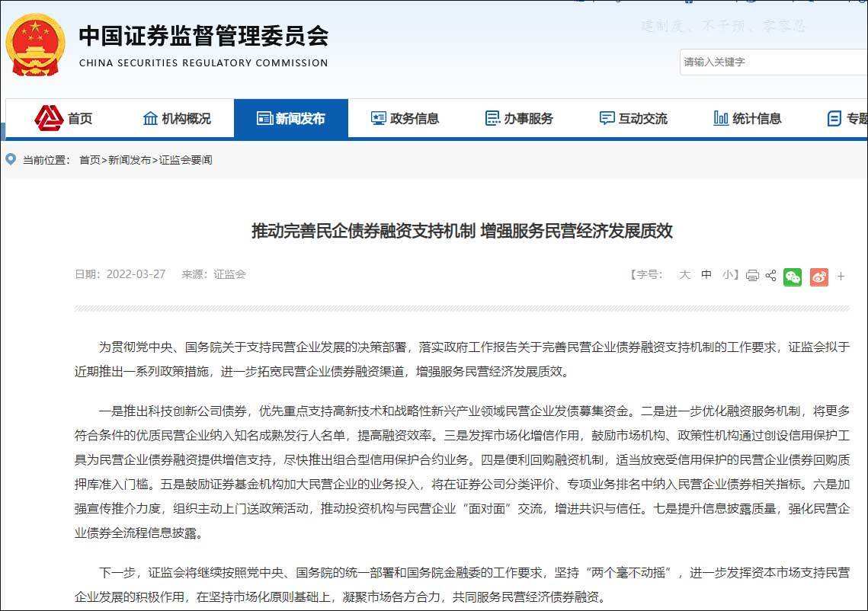Click the 政务信息 monitor icon
868x611 pixels.
[378, 118]
